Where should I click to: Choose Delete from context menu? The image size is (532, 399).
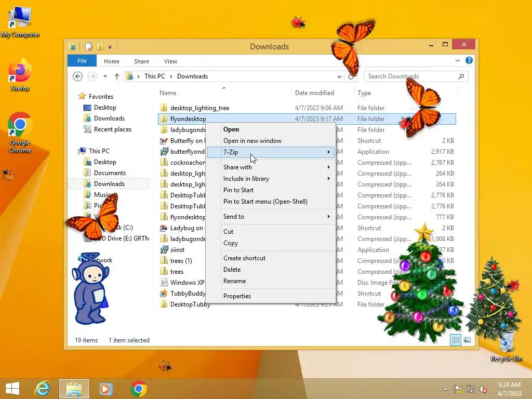tap(271, 270)
